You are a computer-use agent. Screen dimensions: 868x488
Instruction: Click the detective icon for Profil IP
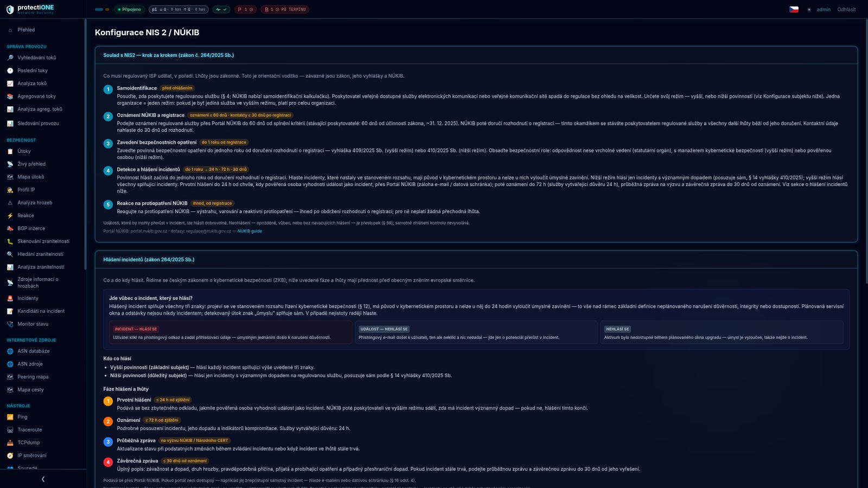pyautogui.click(x=10, y=190)
